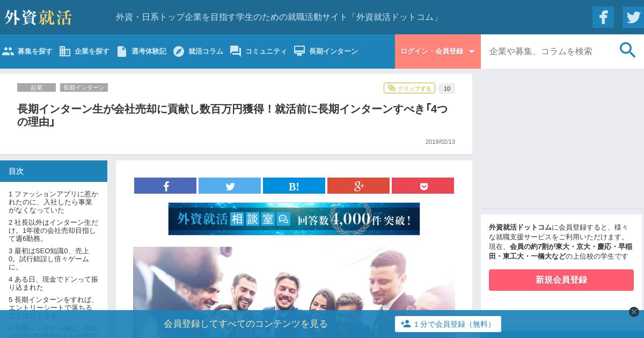
Task: Select the 起業 tag
Action: (x=36, y=87)
